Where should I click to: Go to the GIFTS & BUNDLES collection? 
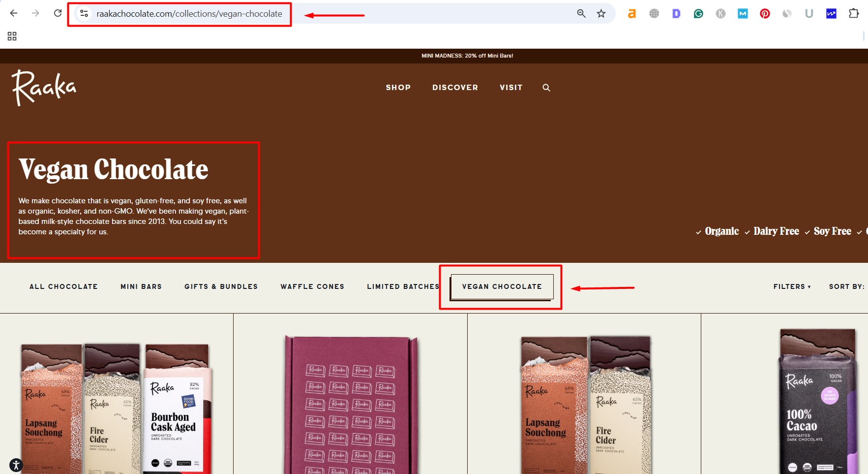coord(221,286)
